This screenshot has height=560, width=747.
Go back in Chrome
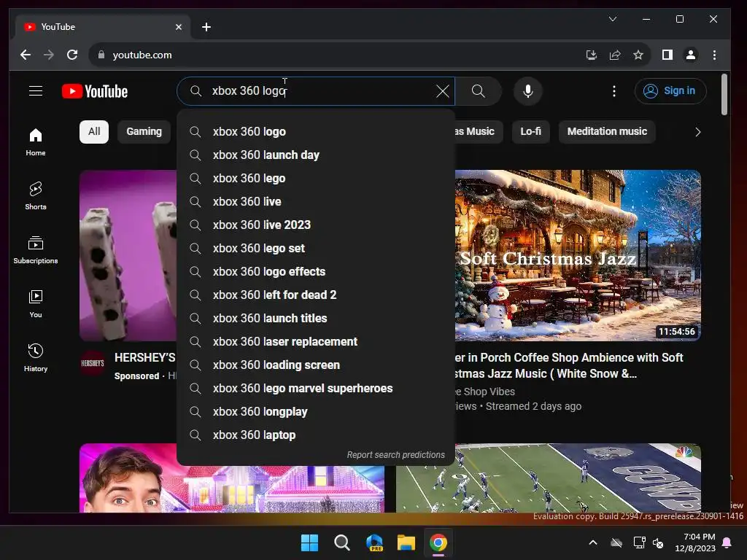tap(26, 55)
